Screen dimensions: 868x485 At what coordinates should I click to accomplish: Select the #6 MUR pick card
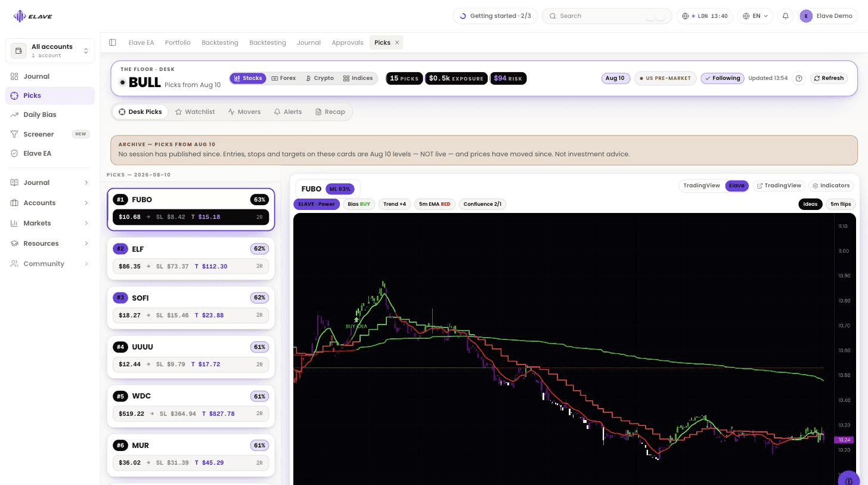tap(191, 455)
